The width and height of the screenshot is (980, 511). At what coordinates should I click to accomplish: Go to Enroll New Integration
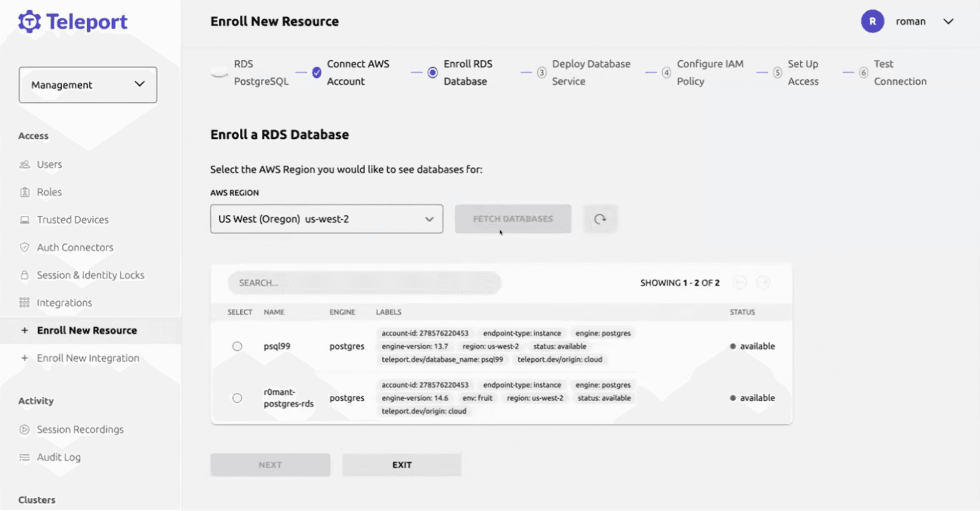[x=88, y=358]
